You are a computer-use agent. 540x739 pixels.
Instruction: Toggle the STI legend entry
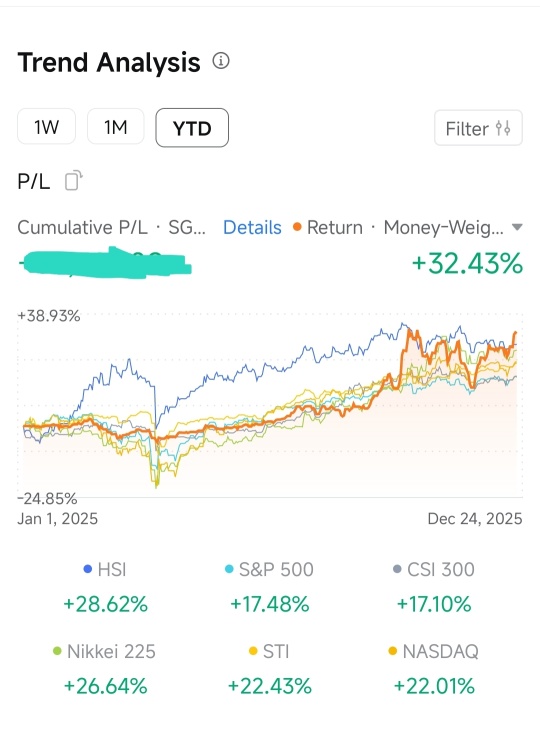(x=269, y=651)
